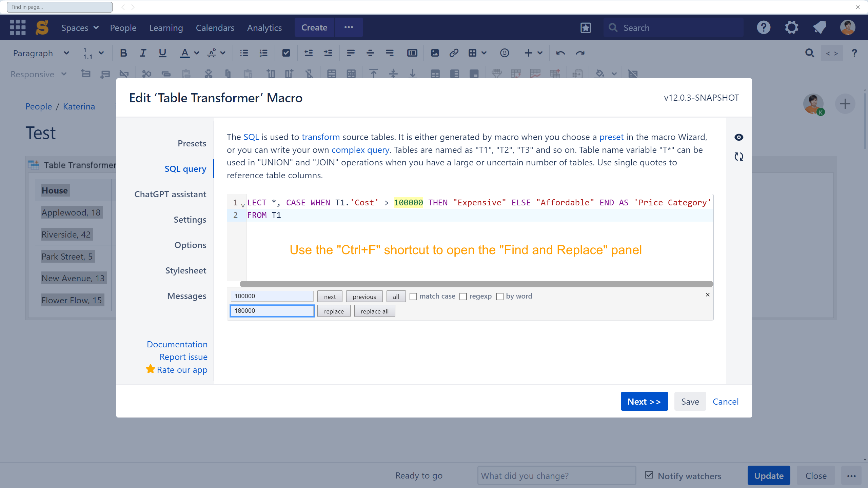
Task: Click the refresh arrows icon below the eye
Action: click(x=738, y=157)
